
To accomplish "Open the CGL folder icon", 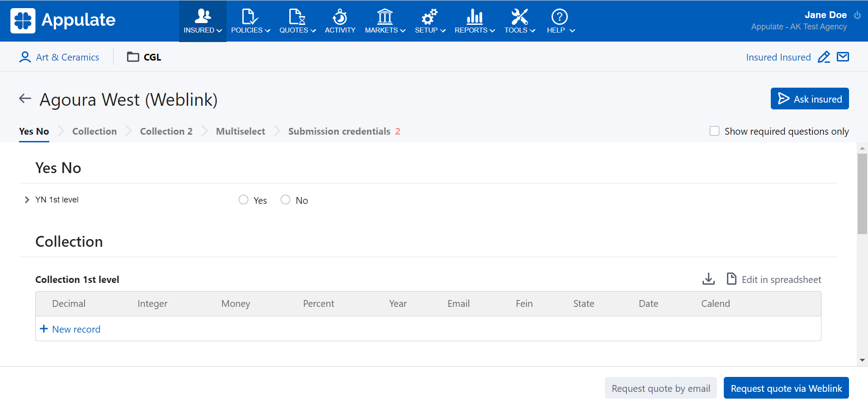I will click(133, 57).
